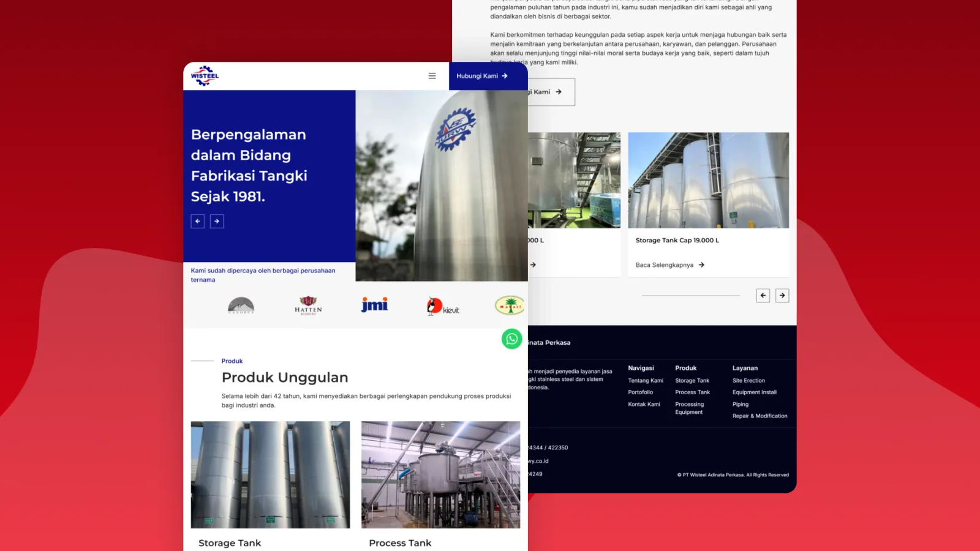Click the Layanan footer heading
The height and width of the screenshot is (551, 980).
tap(745, 368)
